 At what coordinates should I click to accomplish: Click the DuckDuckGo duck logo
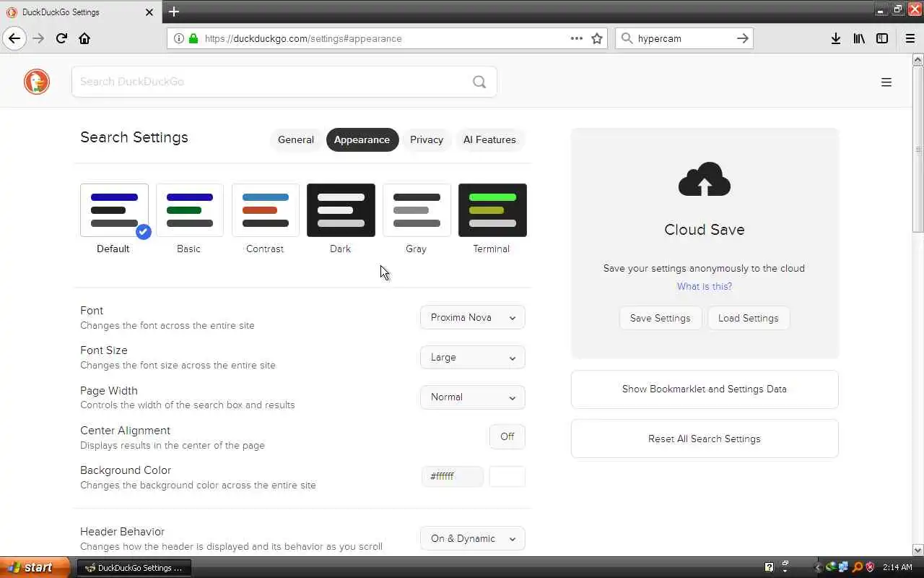37,82
